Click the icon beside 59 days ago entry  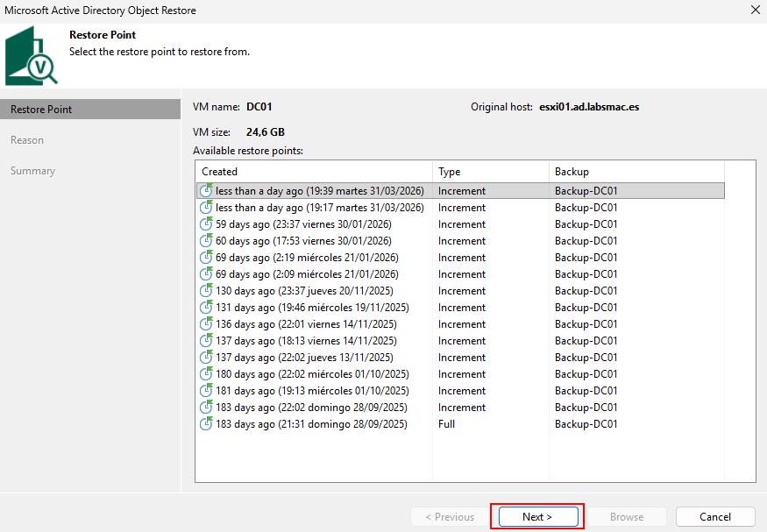[206, 224]
